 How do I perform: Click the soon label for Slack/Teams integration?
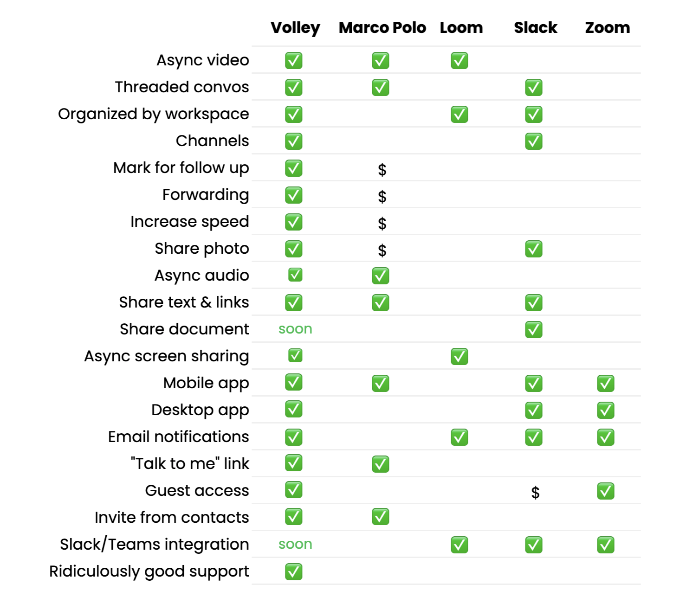[295, 544]
